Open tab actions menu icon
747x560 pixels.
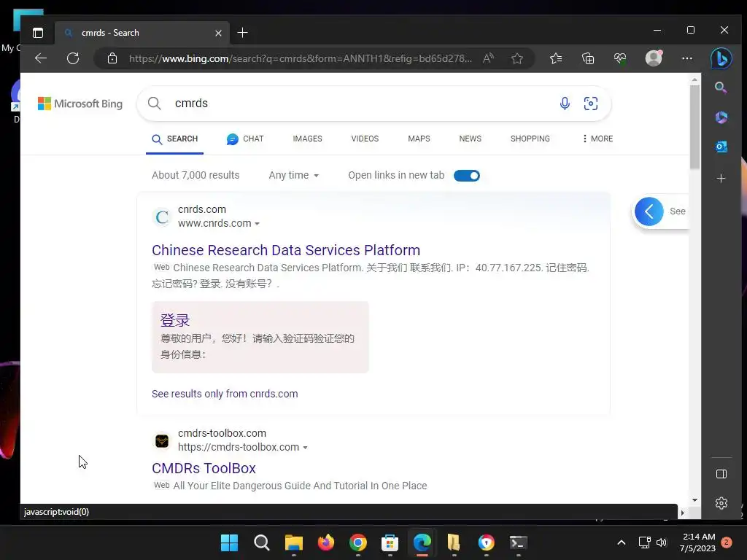coord(38,32)
